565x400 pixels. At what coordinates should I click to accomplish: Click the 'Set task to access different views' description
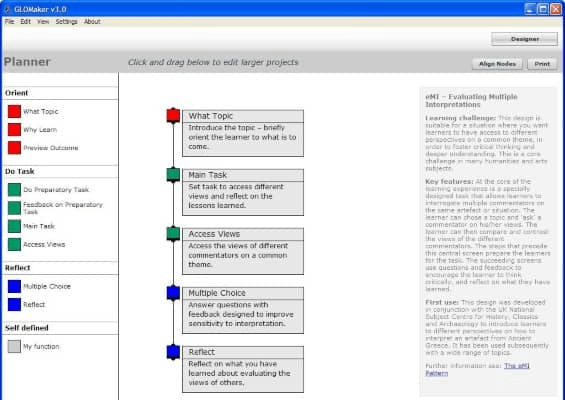coord(243,198)
